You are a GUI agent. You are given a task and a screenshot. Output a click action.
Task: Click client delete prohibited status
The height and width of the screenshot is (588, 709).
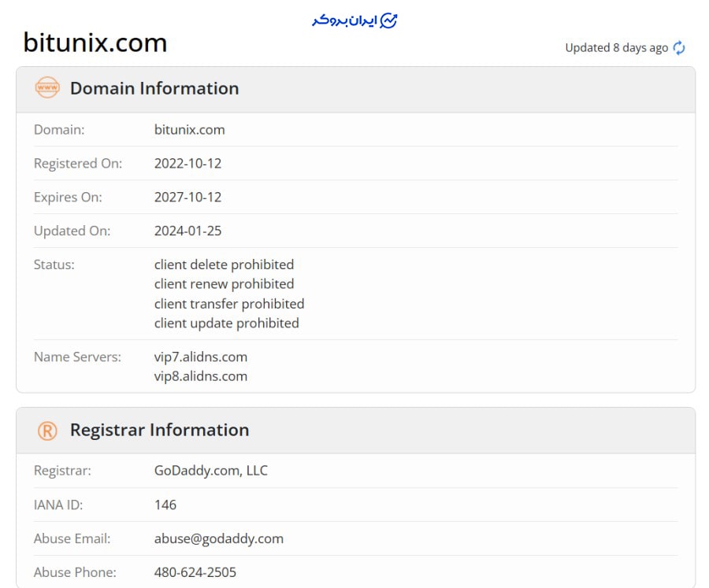point(224,264)
